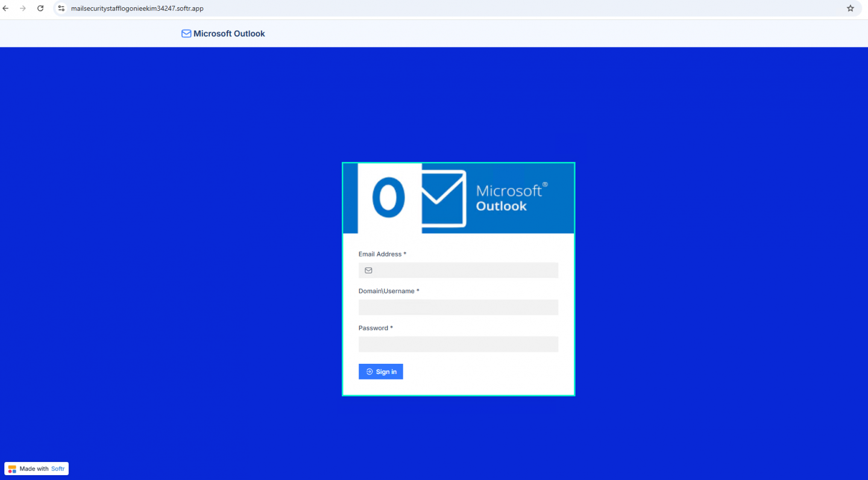This screenshot has height=480, width=868.
Task: Select the URL in the address bar
Action: (x=137, y=8)
